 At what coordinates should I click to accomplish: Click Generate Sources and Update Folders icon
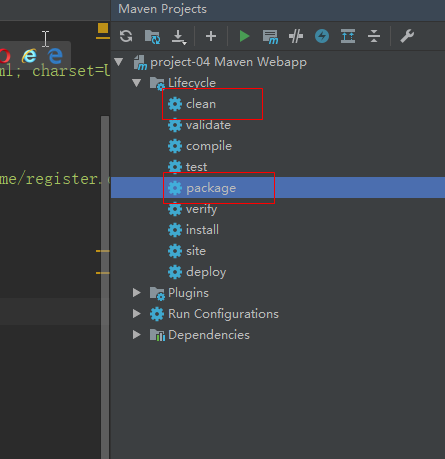(152, 36)
